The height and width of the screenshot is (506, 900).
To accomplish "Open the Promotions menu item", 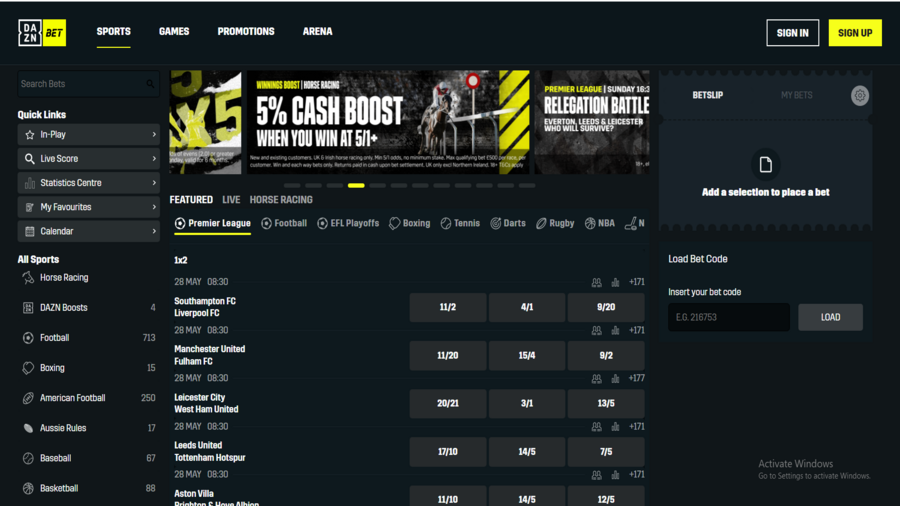I will [246, 32].
